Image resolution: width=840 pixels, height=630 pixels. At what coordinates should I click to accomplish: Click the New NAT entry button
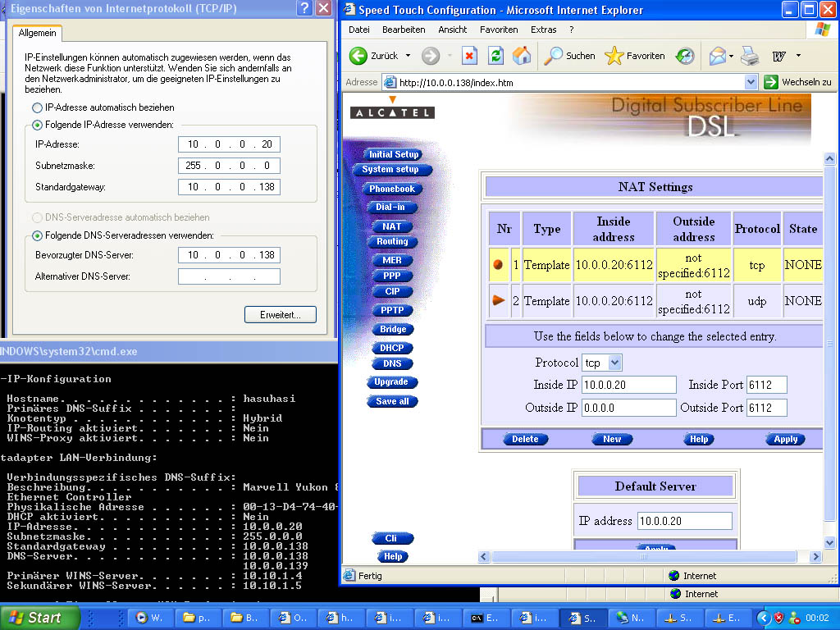[612, 439]
